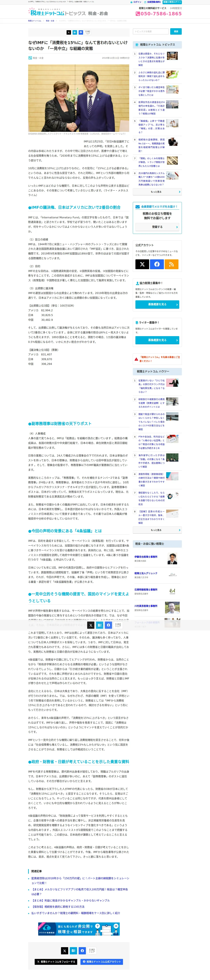
Task: Open 川村真吾税理士事務所 profile
Action: click(x=146, y=606)
